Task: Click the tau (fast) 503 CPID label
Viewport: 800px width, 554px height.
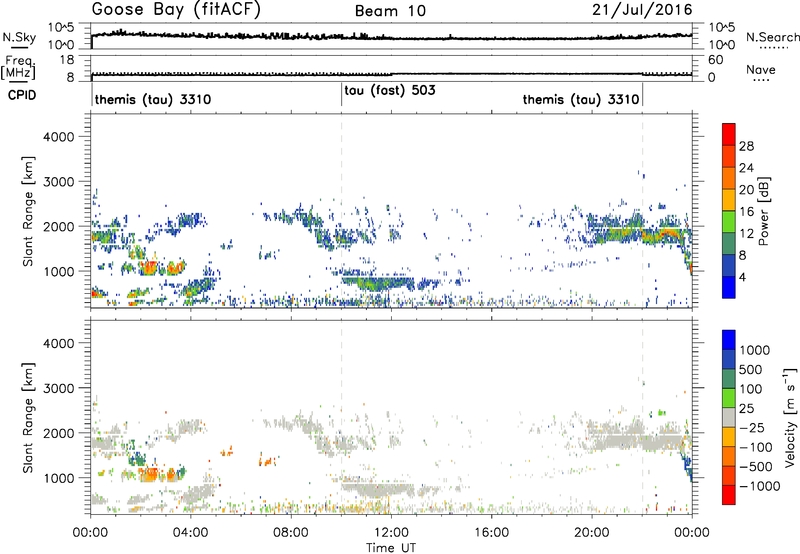Action: tap(390, 91)
